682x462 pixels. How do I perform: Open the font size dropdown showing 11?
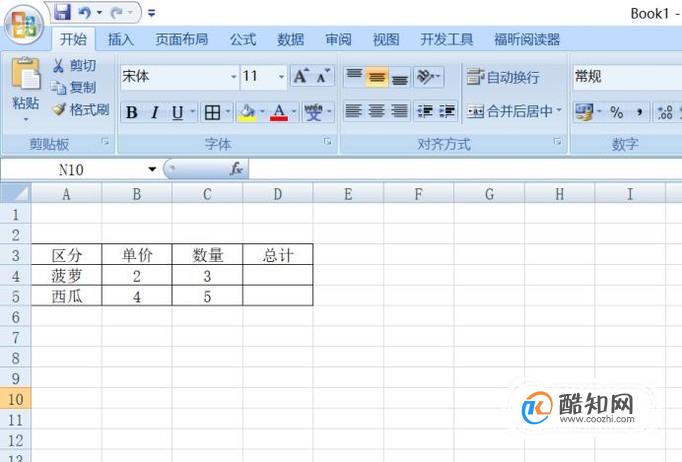point(281,77)
